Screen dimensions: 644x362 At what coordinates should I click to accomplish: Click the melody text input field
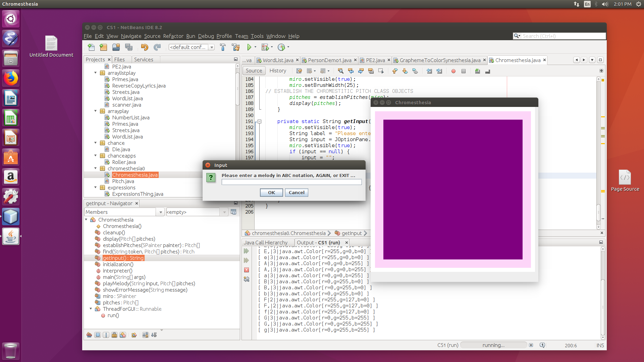coord(291,182)
